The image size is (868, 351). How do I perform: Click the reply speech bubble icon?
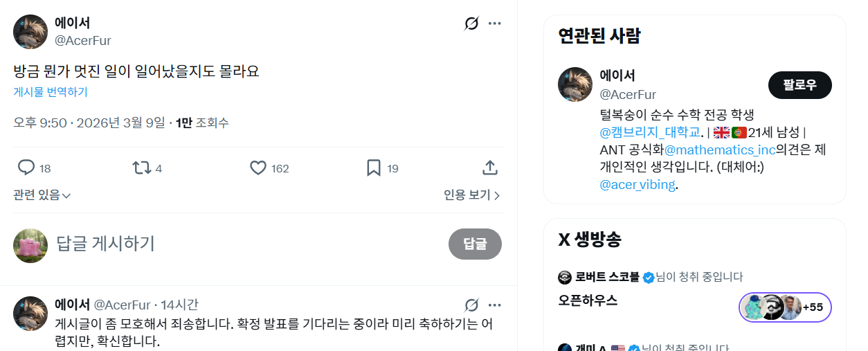pyautogui.click(x=26, y=168)
